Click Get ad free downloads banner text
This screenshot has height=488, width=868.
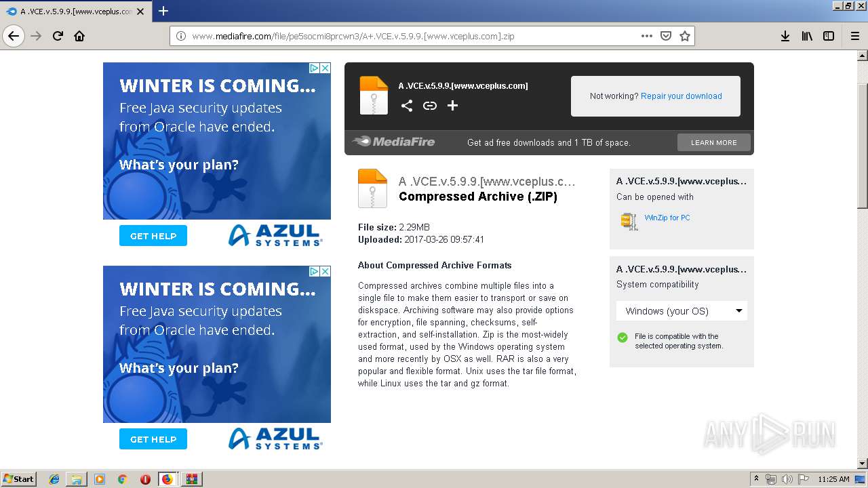coord(549,142)
